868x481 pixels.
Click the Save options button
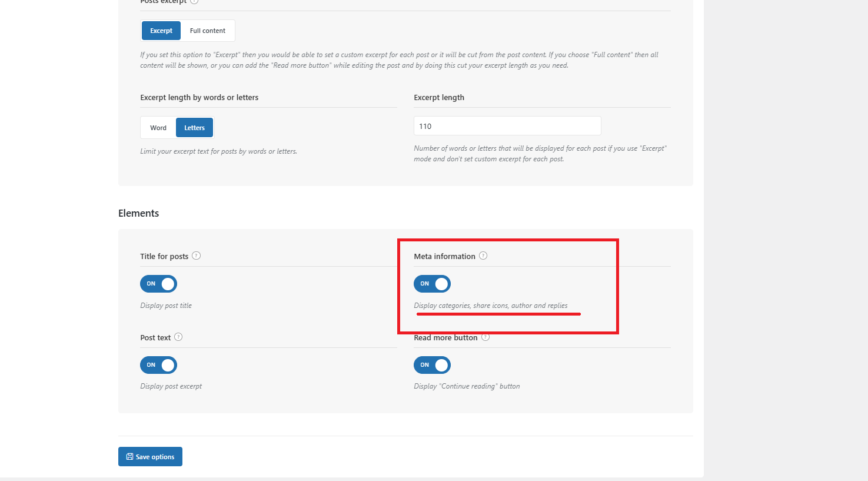pos(150,457)
